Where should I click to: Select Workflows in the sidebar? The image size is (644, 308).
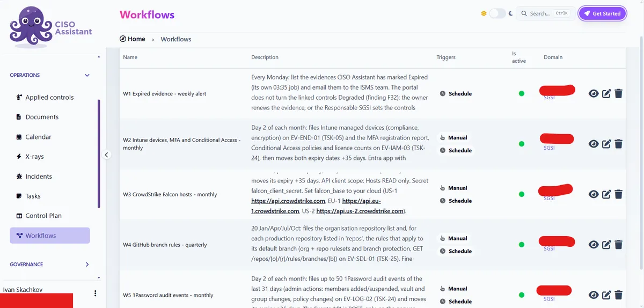click(50, 236)
